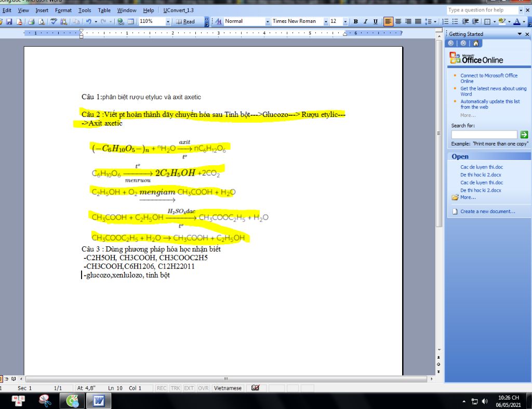The image size is (532, 409).
Task: Click the vertical scrollbar thumb
Action: (x=438, y=133)
